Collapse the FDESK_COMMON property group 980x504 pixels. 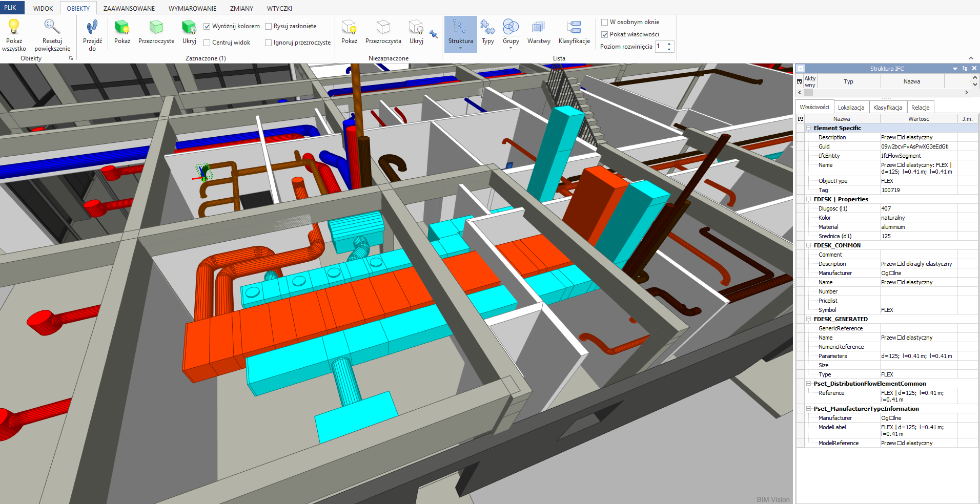pos(809,245)
